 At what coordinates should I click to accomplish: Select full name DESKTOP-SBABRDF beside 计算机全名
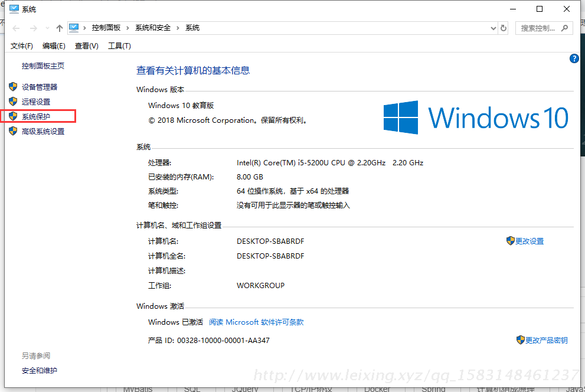[270, 256]
